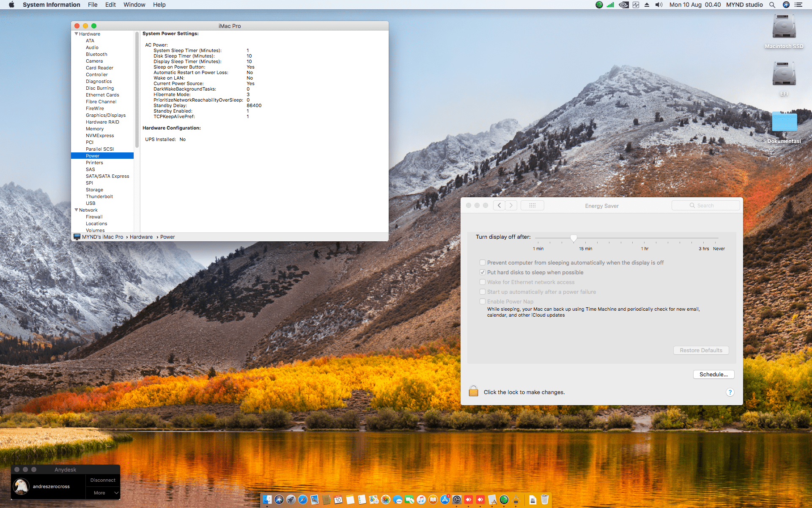
Task: Adjust the Turn display off slider thumb
Action: (x=573, y=238)
